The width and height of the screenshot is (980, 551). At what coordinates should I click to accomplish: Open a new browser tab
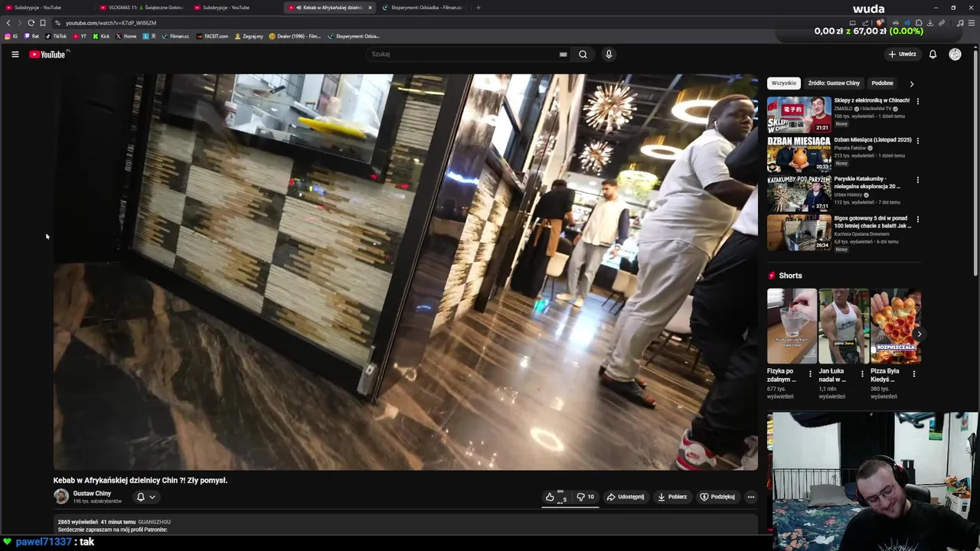(x=478, y=8)
